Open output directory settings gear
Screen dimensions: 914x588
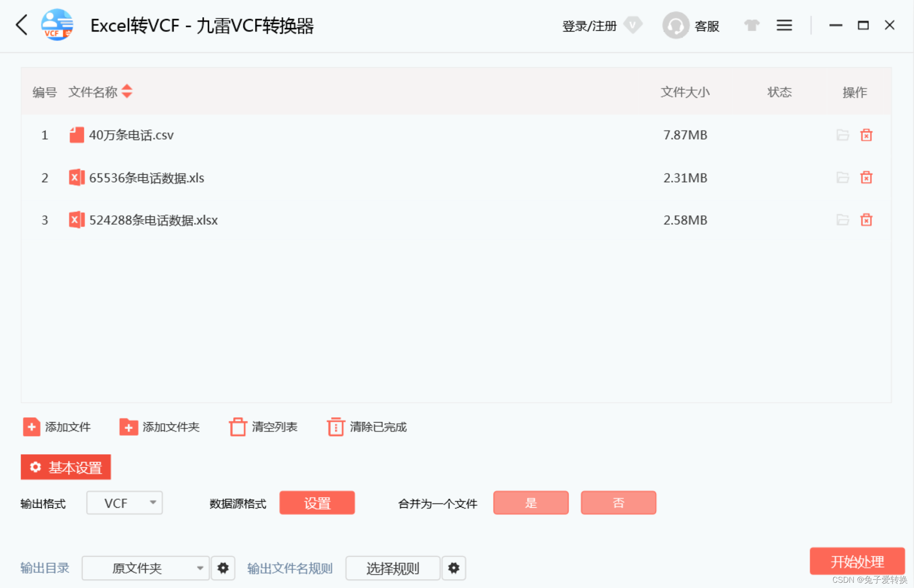223,568
